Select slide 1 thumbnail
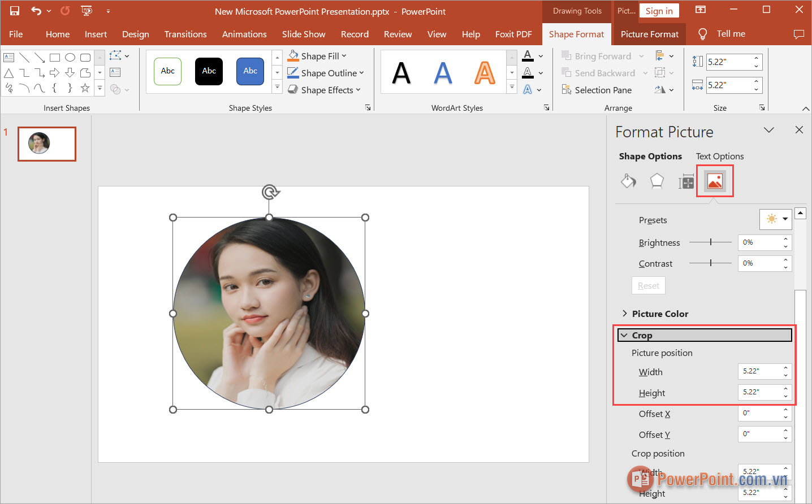The height and width of the screenshot is (504, 812). point(46,144)
